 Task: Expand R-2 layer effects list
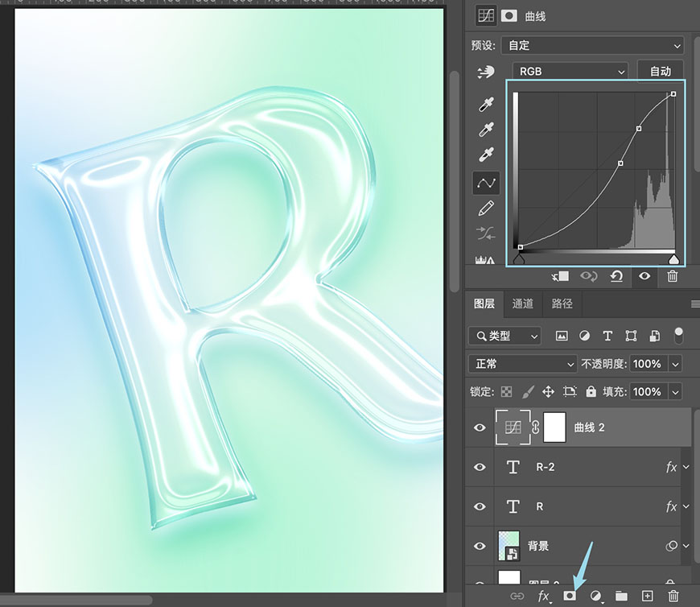pyautogui.click(x=686, y=467)
